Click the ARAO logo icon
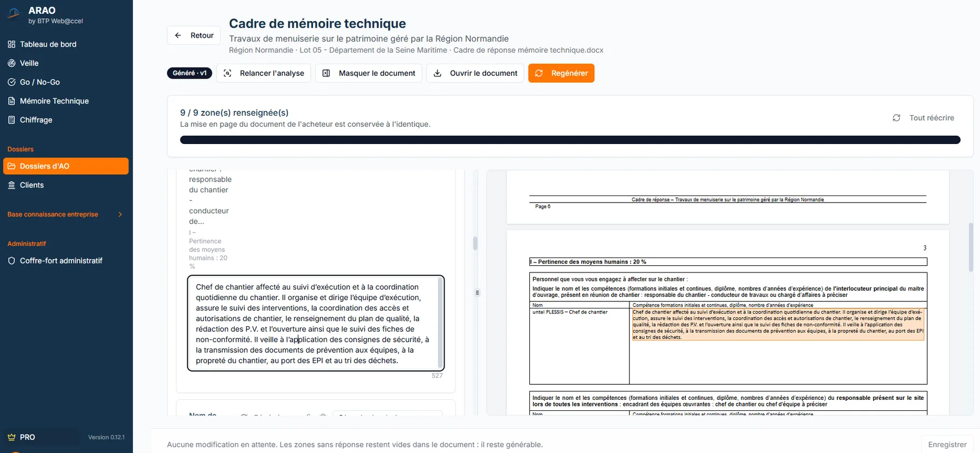 click(x=13, y=13)
